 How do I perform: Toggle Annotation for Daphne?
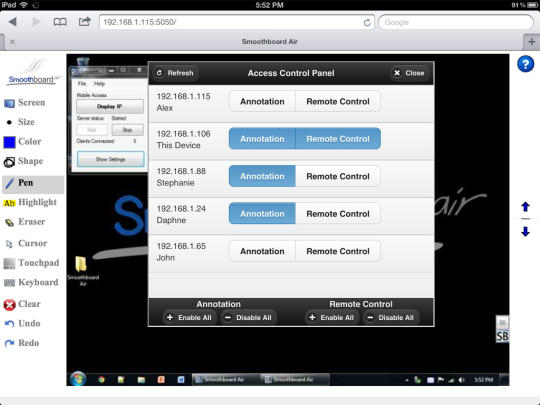pyautogui.click(x=262, y=214)
